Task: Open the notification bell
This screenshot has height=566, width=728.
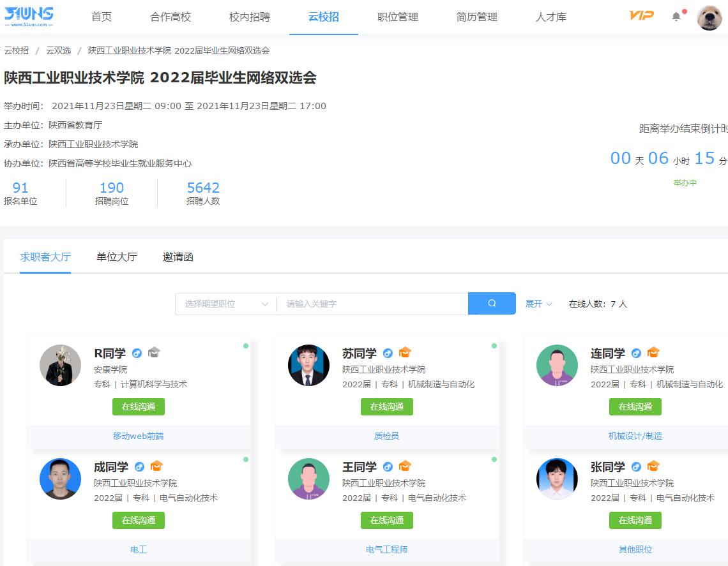Action: tap(676, 17)
